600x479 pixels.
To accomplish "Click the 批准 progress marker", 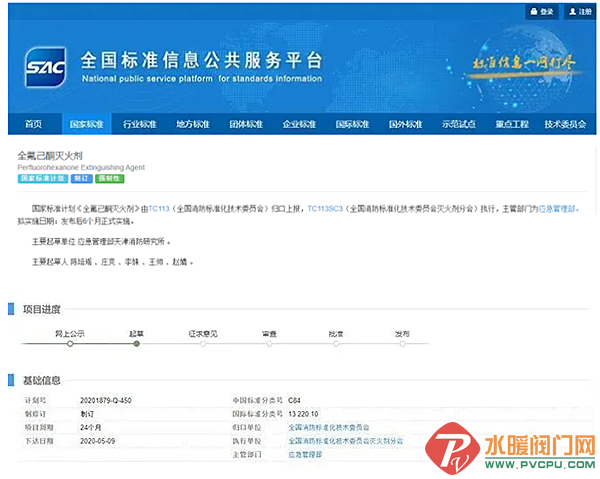I will (x=336, y=344).
